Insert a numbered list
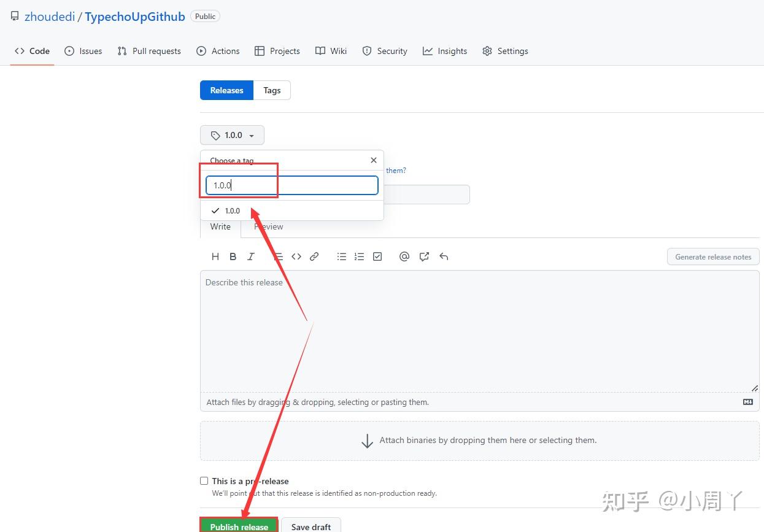764x532 pixels. [x=360, y=256]
